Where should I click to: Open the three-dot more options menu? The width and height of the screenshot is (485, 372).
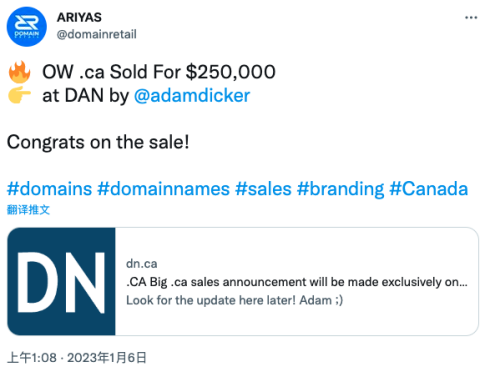(x=471, y=17)
